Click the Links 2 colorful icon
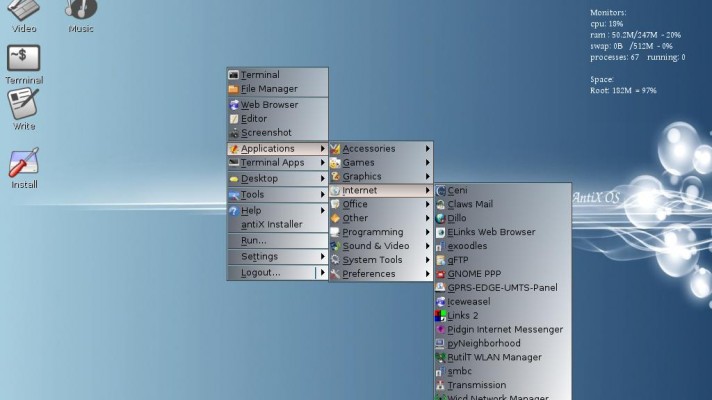The width and height of the screenshot is (712, 400). [x=440, y=316]
